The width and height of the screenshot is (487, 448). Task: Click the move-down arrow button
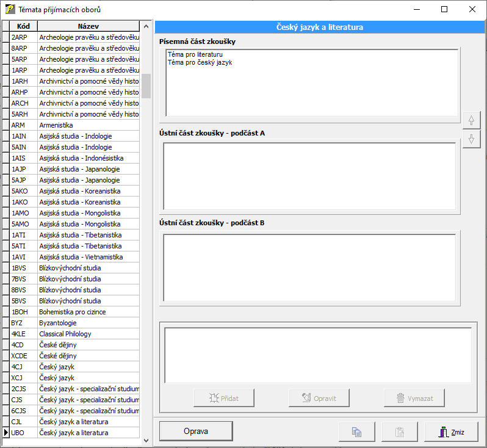pyautogui.click(x=471, y=139)
